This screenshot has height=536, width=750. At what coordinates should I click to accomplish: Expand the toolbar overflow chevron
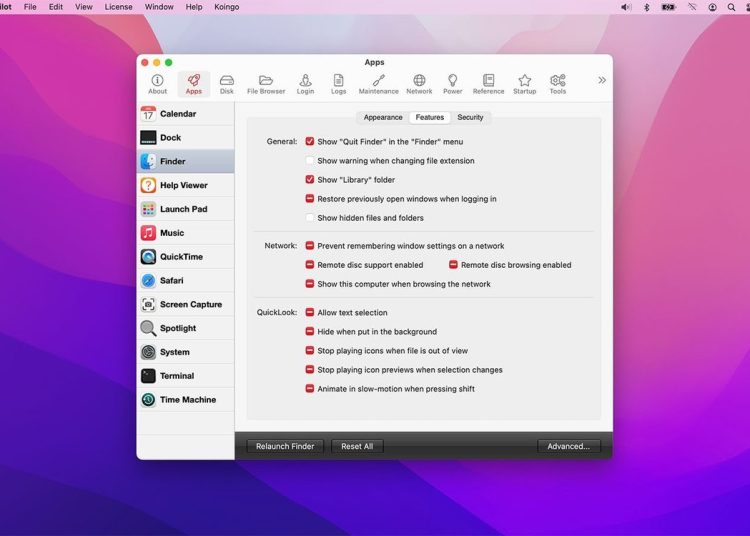[602, 80]
